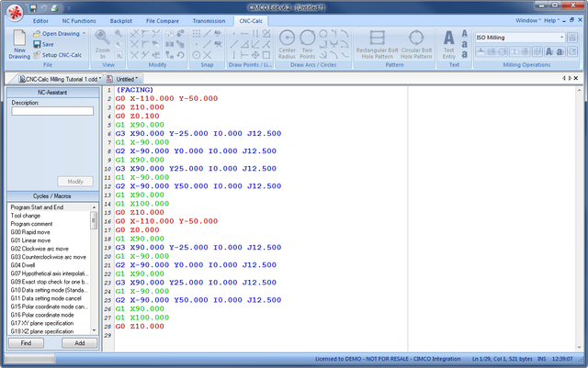Select Program Start and End macro

click(x=37, y=207)
